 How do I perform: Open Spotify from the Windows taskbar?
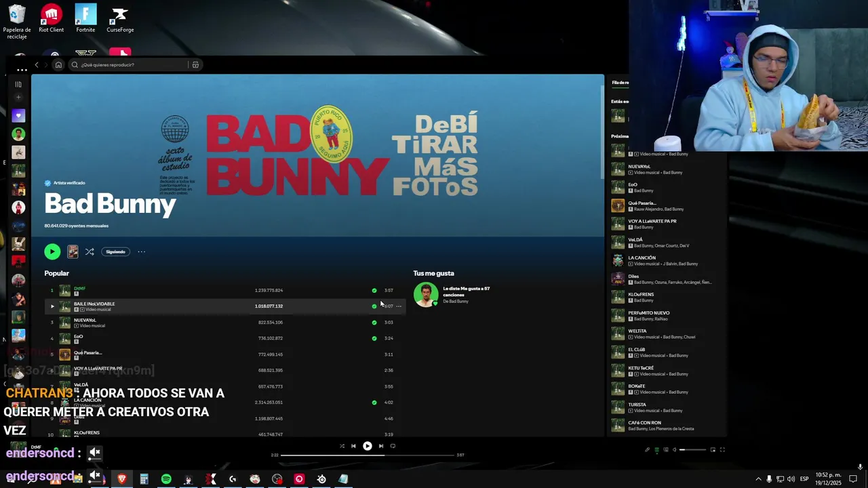[166, 479]
